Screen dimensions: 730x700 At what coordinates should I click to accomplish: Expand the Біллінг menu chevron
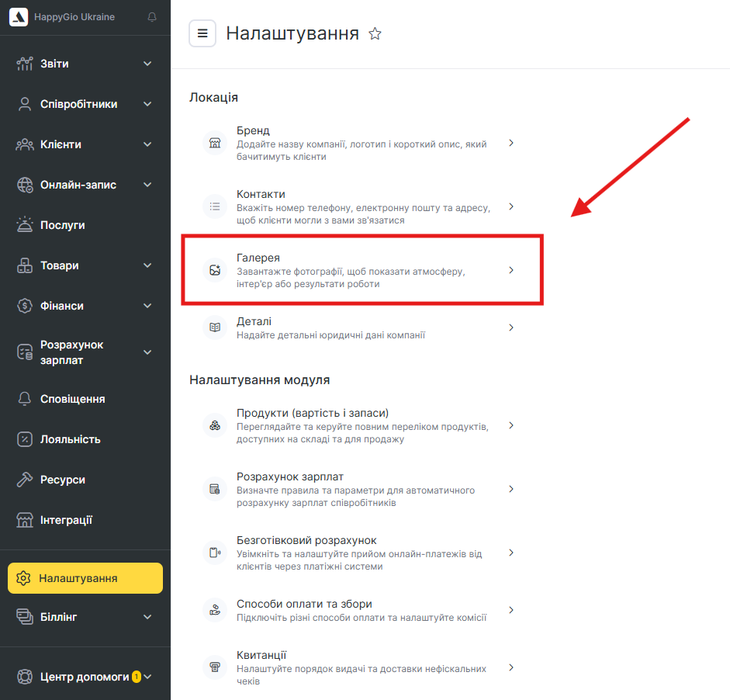[147, 617]
